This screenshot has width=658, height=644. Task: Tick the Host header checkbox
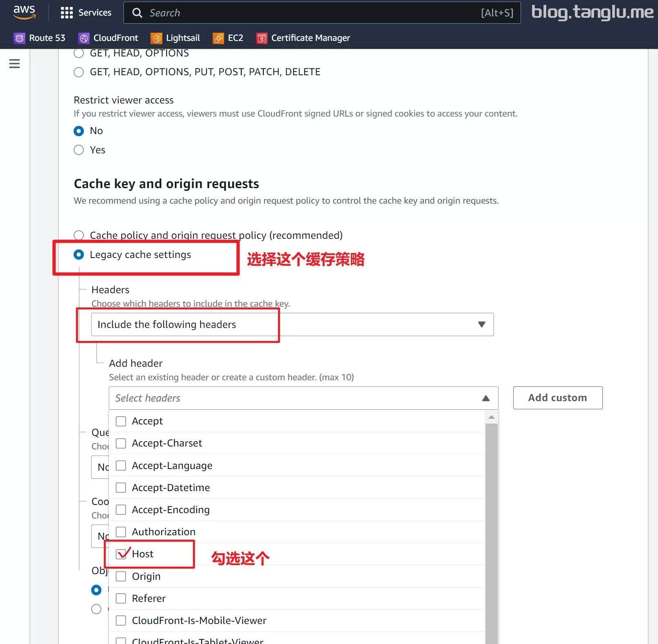coord(121,554)
